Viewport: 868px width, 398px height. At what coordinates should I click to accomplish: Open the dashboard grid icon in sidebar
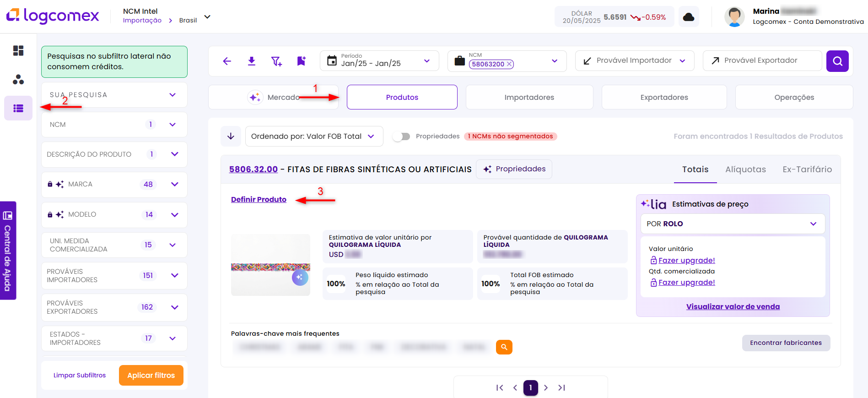(x=18, y=50)
